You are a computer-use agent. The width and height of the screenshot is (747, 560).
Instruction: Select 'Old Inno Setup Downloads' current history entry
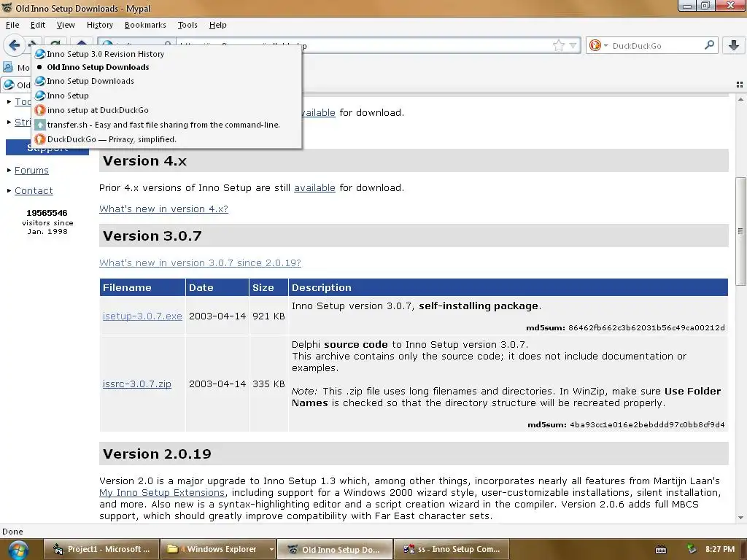(167, 67)
